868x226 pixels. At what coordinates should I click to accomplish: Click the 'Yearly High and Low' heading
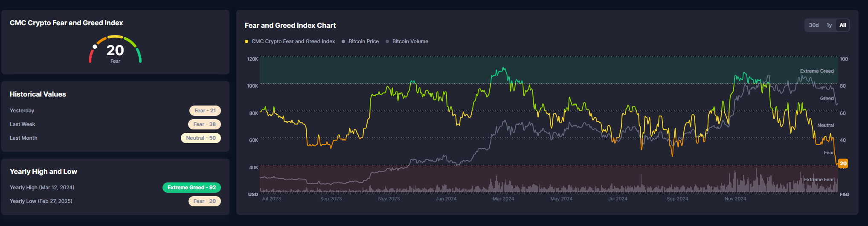pyautogui.click(x=44, y=172)
